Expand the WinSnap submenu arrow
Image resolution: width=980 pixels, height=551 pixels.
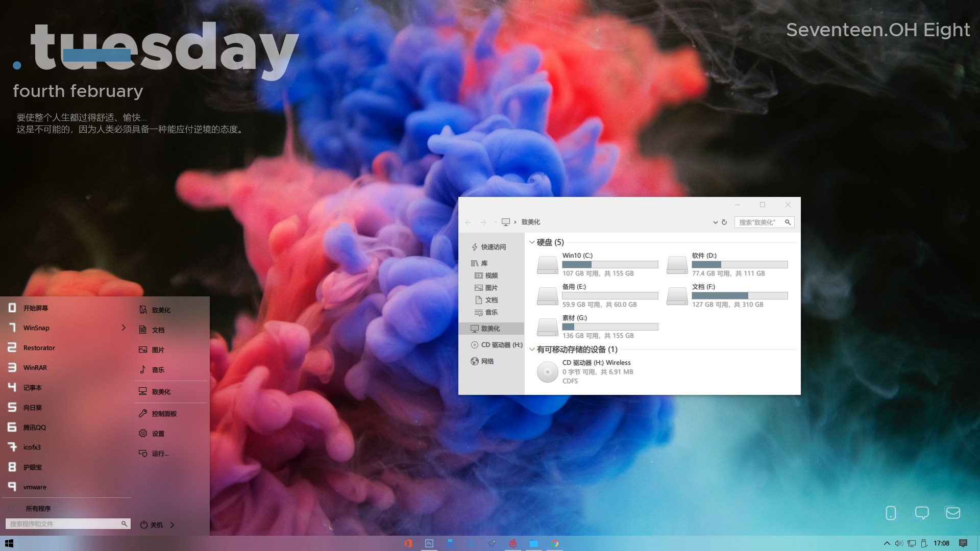click(124, 328)
